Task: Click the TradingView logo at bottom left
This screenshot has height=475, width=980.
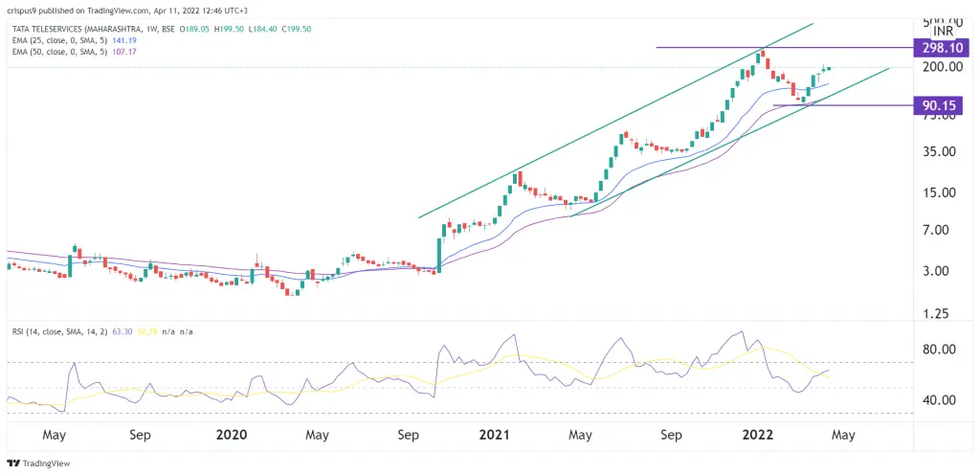Action: (38, 464)
